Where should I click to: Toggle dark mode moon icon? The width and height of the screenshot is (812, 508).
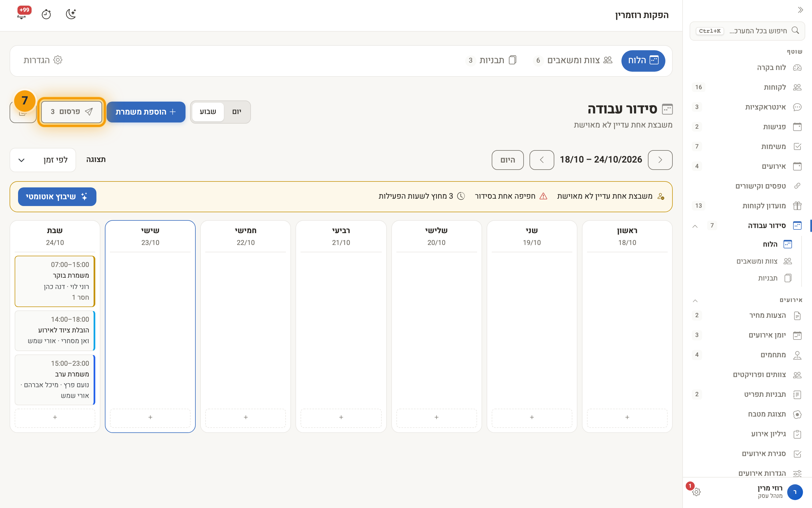(x=71, y=14)
